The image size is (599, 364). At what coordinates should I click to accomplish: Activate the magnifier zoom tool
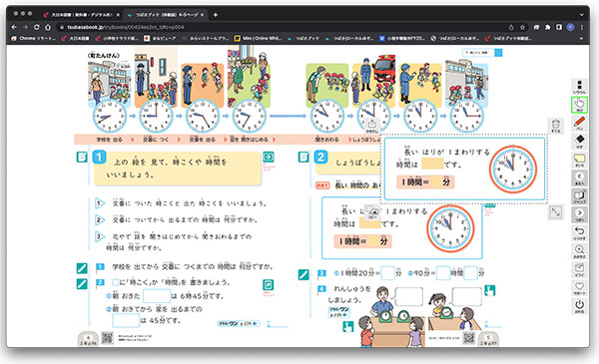[x=579, y=251]
